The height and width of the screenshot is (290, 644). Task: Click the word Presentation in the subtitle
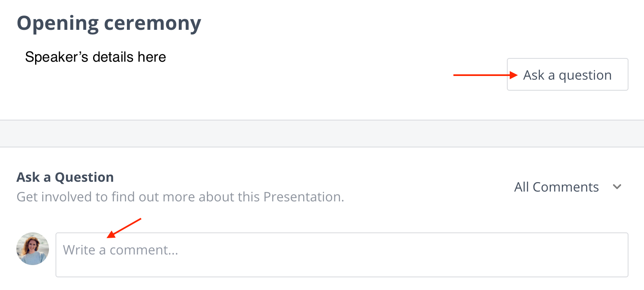pyautogui.click(x=304, y=197)
